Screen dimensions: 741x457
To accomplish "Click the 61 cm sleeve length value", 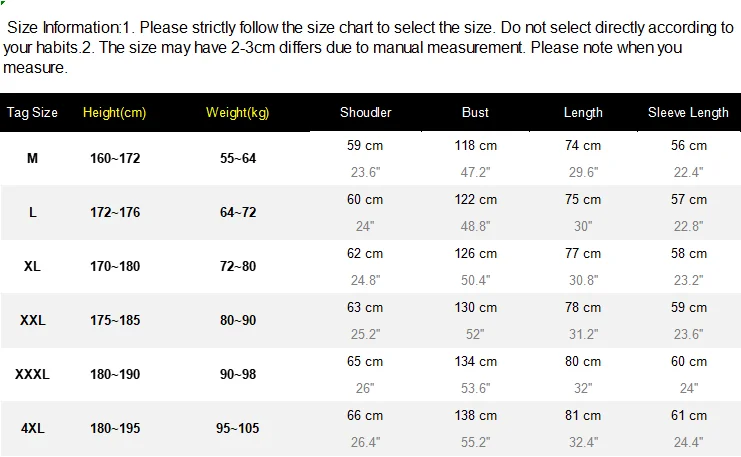I will coord(688,416).
